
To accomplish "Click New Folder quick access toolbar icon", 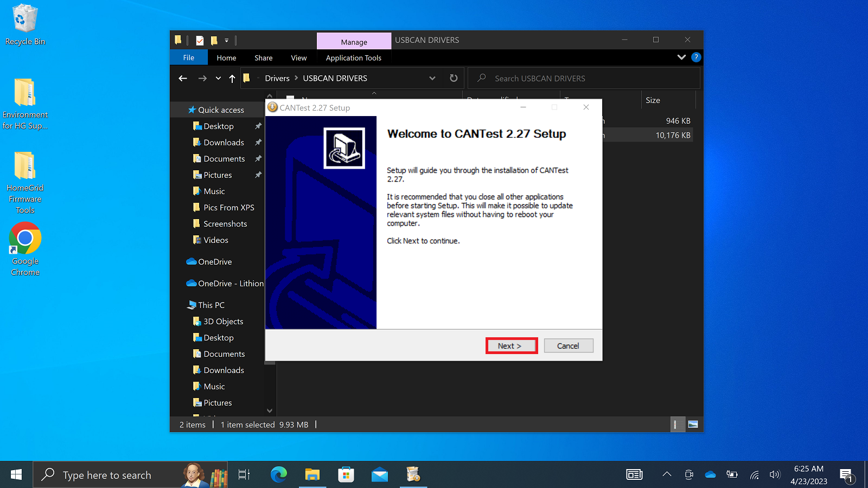I will tap(214, 40).
